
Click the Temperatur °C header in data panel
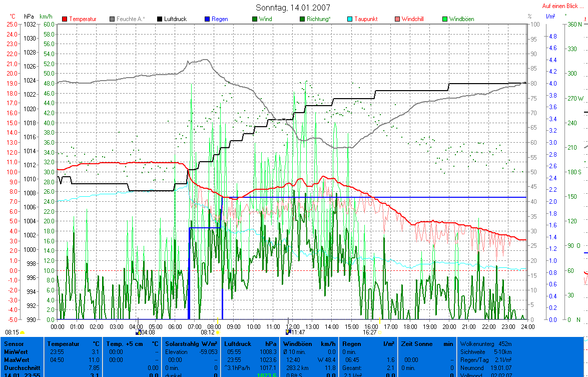(x=74, y=344)
